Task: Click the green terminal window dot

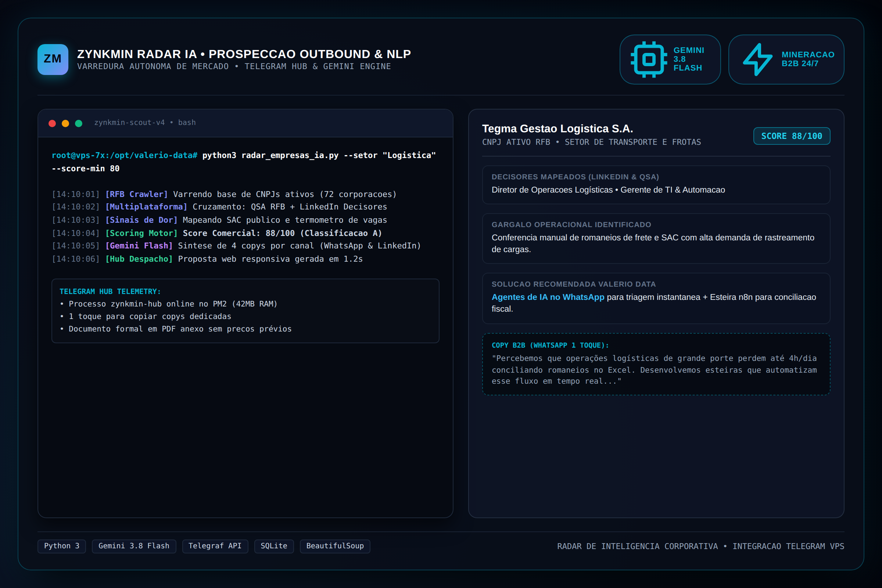Action: point(79,123)
